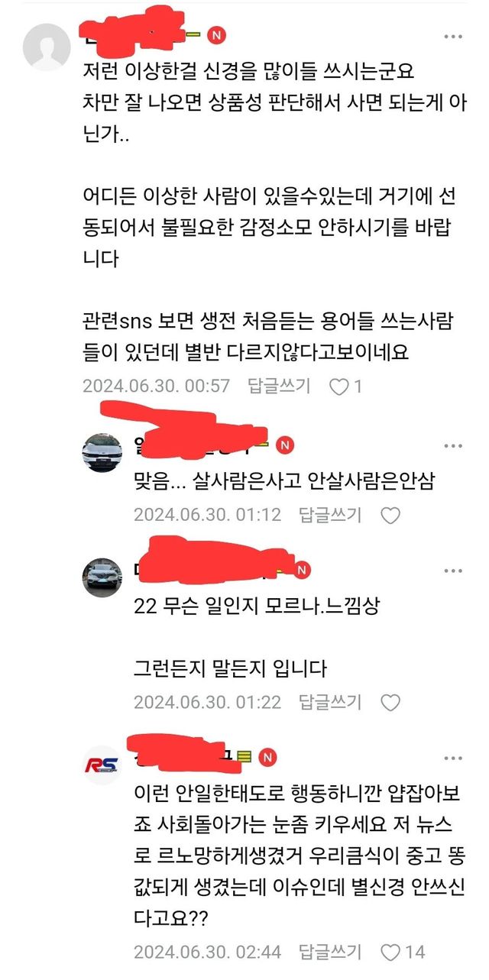The width and height of the screenshot is (489, 980).
Task: Click the red N badge on top comment
Action: pos(217,36)
